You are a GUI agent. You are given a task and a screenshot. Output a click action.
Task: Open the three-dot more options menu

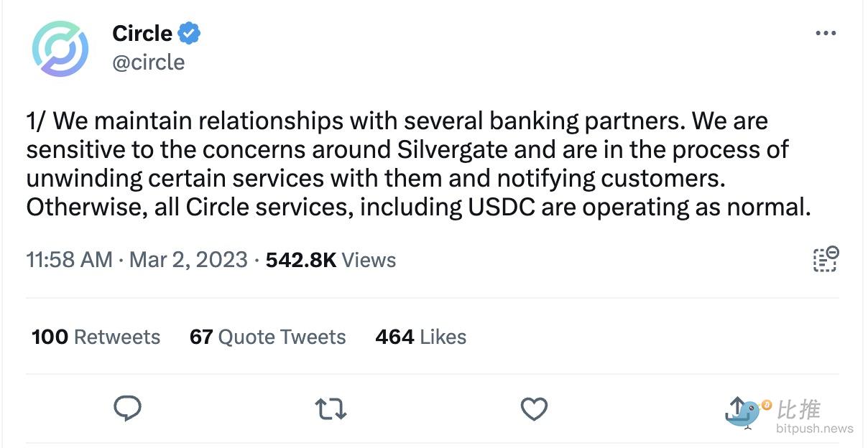coord(826,33)
